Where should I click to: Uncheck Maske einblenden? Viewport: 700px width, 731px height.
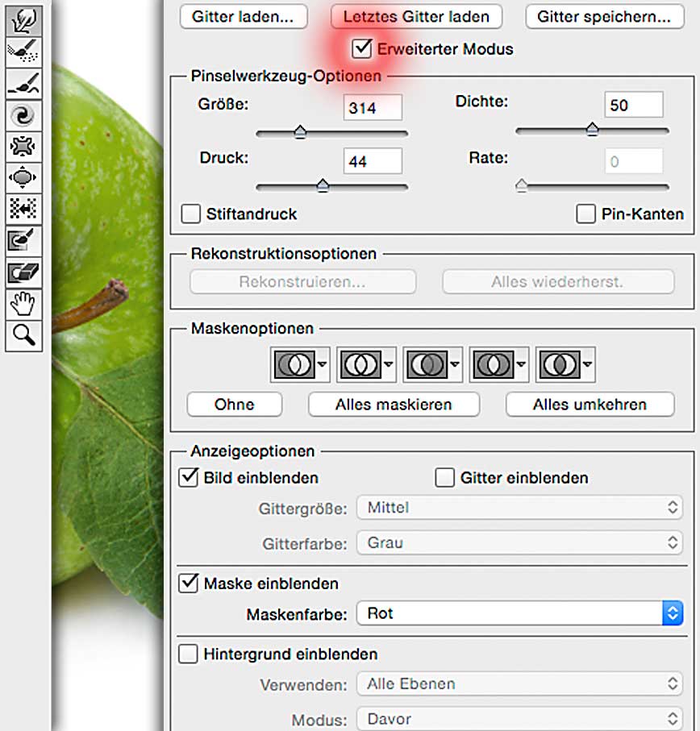(189, 584)
